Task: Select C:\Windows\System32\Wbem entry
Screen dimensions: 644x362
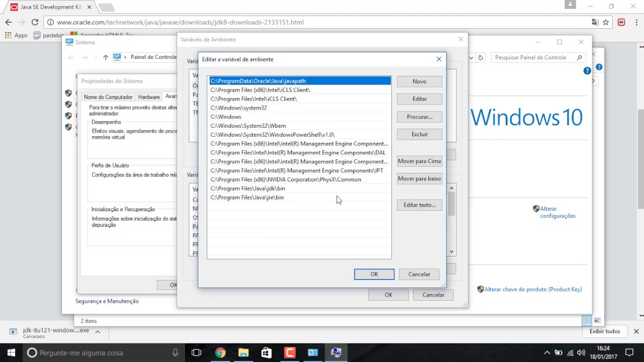Action: click(x=300, y=126)
